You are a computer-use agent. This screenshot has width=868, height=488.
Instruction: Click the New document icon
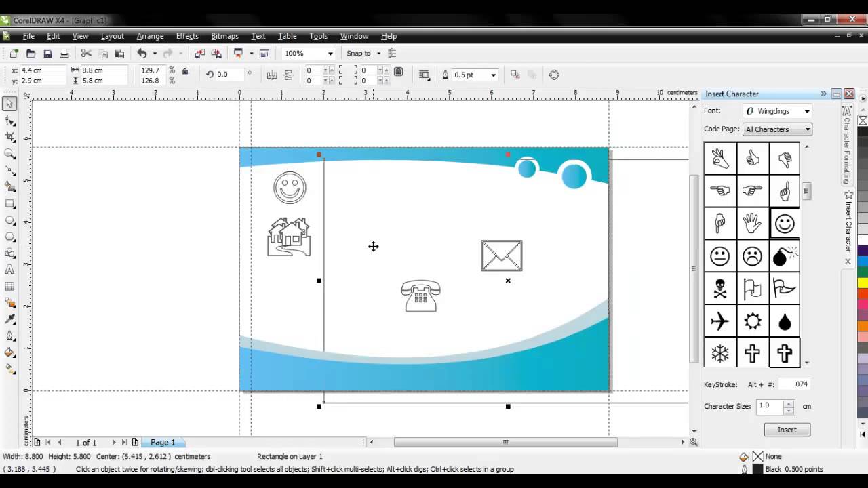(x=14, y=54)
